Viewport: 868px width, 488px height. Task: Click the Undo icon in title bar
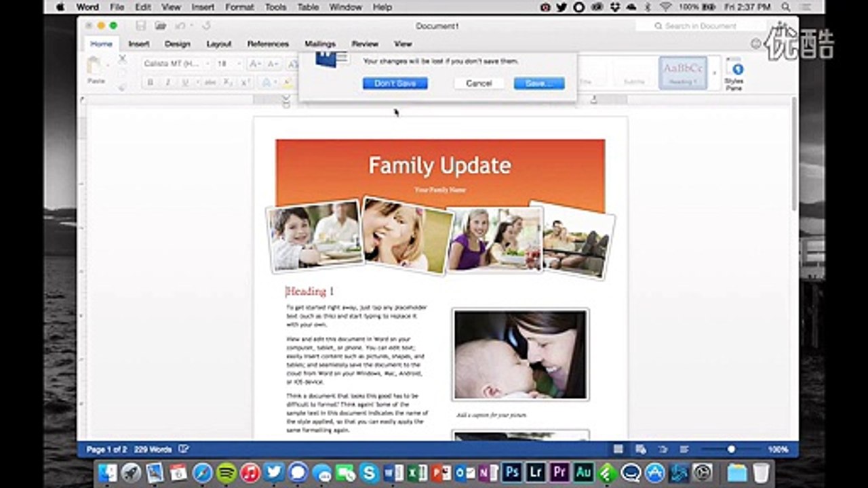180,26
